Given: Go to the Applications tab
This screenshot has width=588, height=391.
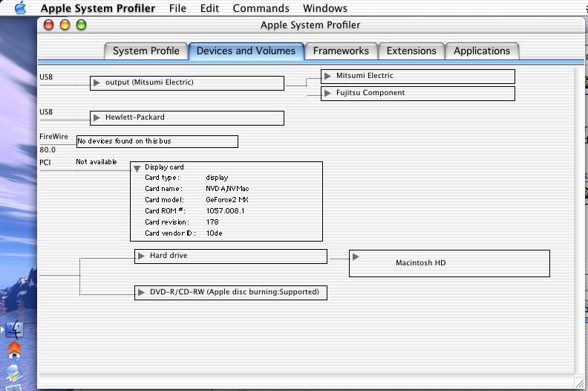Looking at the screenshot, I should 482,51.
